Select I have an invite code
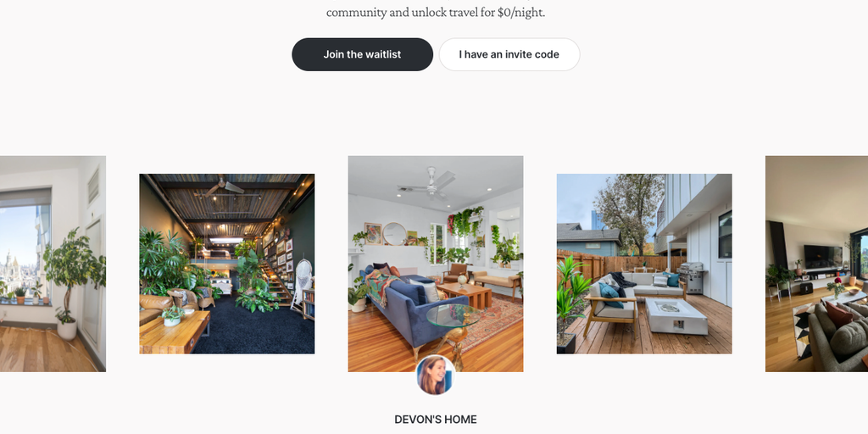The width and height of the screenshot is (868, 434). (509, 54)
